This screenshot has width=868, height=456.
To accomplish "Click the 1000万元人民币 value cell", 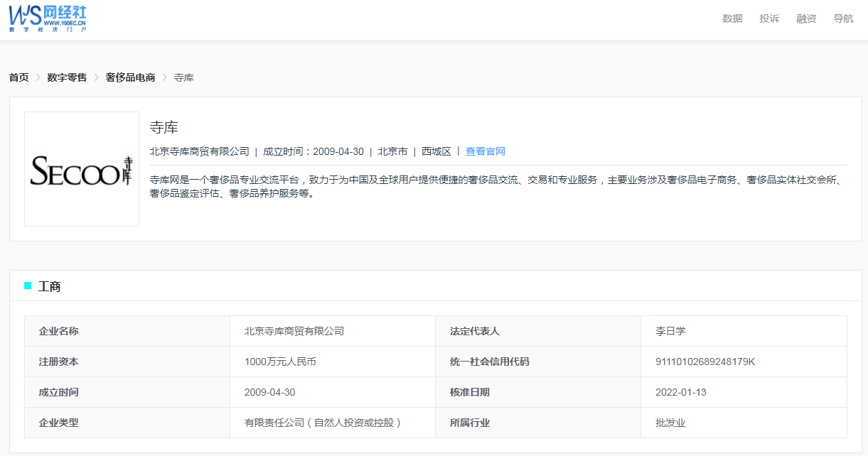I will (x=333, y=362).
